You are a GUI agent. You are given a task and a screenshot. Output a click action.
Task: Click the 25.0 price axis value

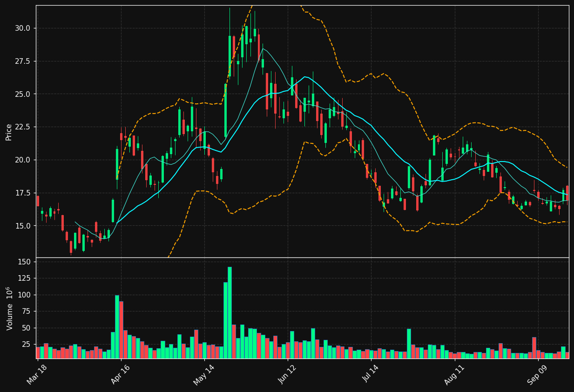[x=23, y=94]
